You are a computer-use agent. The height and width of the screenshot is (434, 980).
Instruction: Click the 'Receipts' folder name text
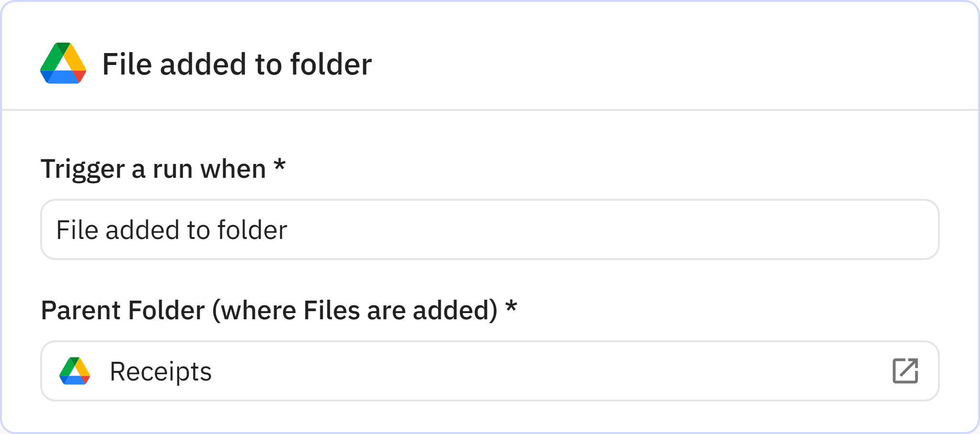pyautogui.click(x=160, y=371)
